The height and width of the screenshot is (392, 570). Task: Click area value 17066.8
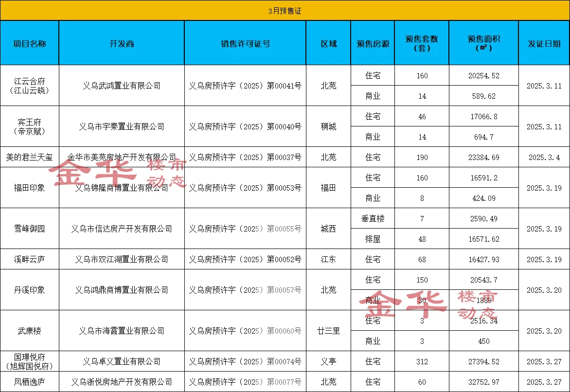click(x=484, y=116)
